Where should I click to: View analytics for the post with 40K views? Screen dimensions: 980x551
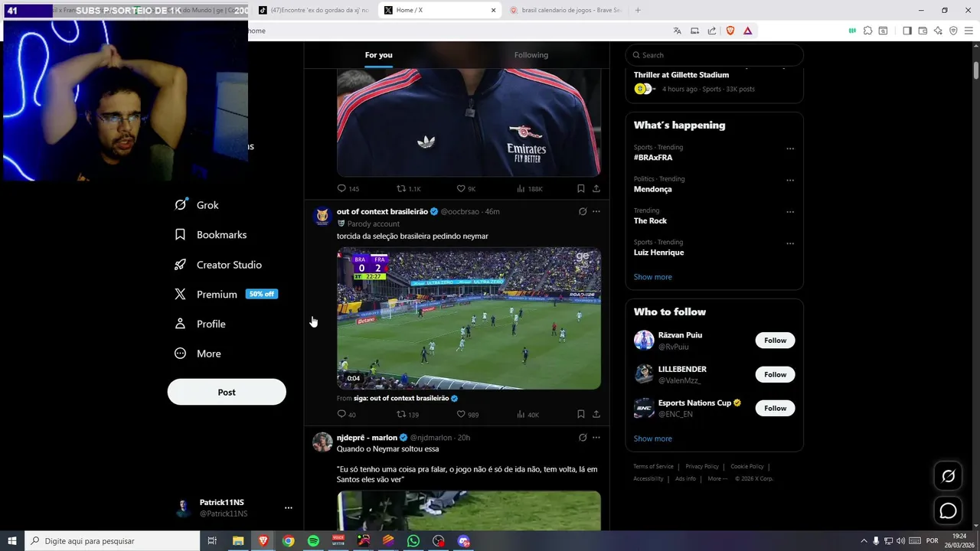pyautogui.click(x=528, y=414)
